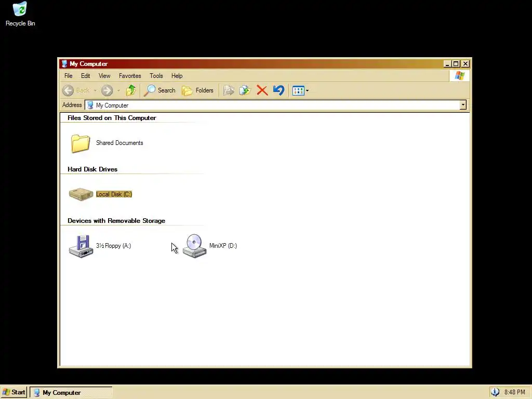Click the My Computer title bar icon
532x399 pixels.
point(64,64)
